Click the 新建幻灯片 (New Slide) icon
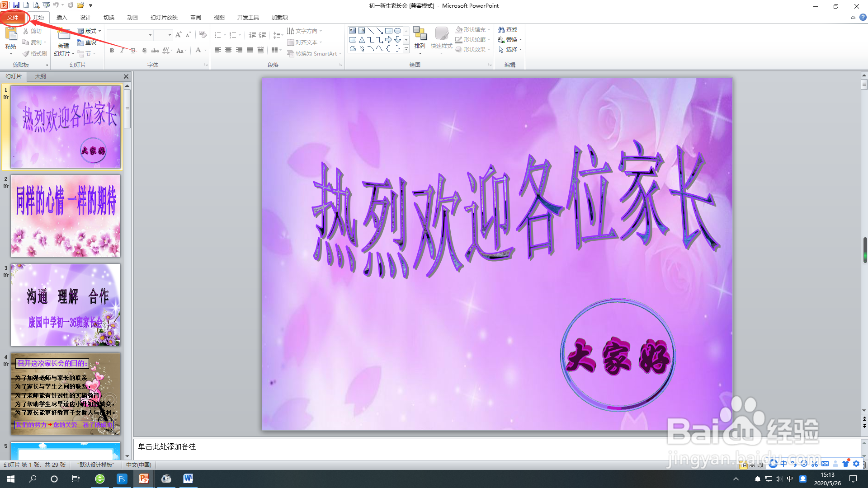This screenshot has width=868, height=488. point(64,35)
